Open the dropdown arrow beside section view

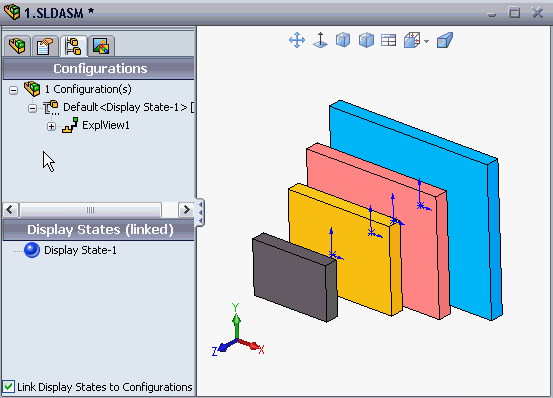426,41
